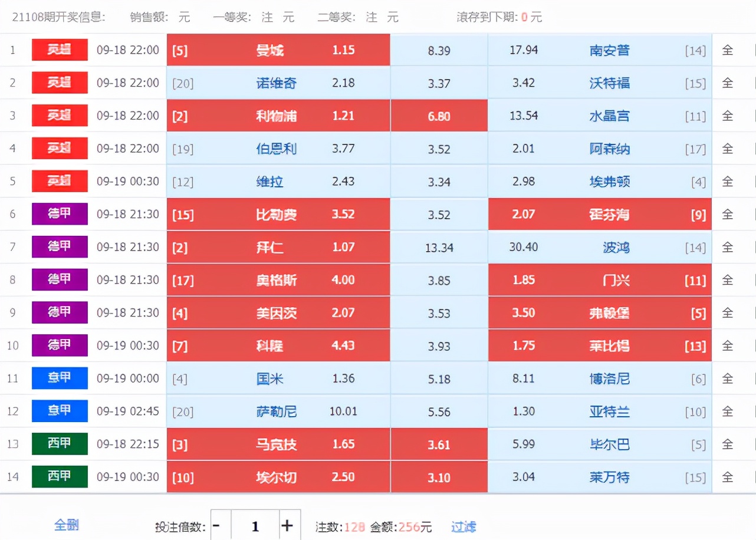Open the 过滤 filter link at bottom

click(464, 526)
